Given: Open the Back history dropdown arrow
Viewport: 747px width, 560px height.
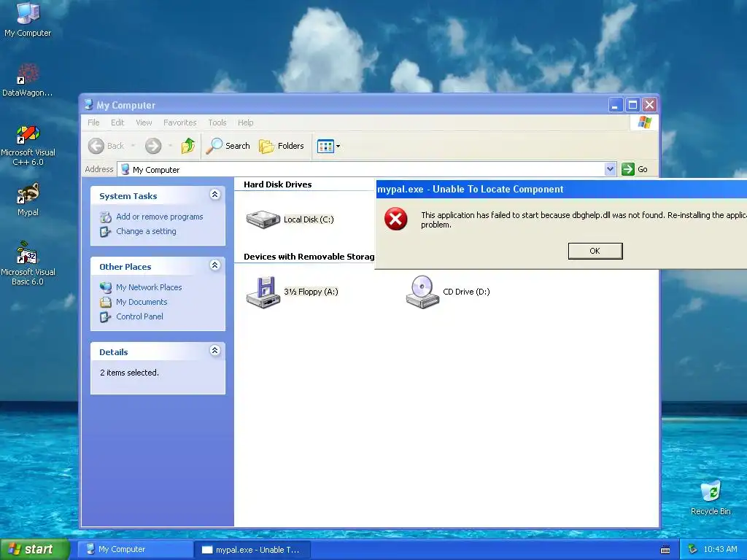Looking at the screenshot, I should point(133,146).
